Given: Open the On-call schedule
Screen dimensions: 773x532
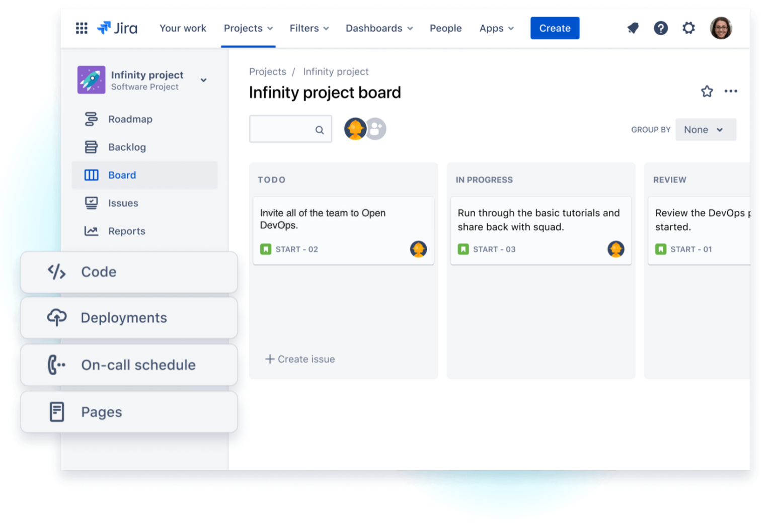Looking at the screenshot, I should coord(138,365).
